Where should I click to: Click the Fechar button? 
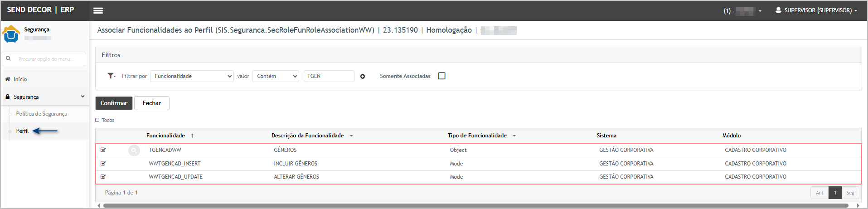pos(151,103)
